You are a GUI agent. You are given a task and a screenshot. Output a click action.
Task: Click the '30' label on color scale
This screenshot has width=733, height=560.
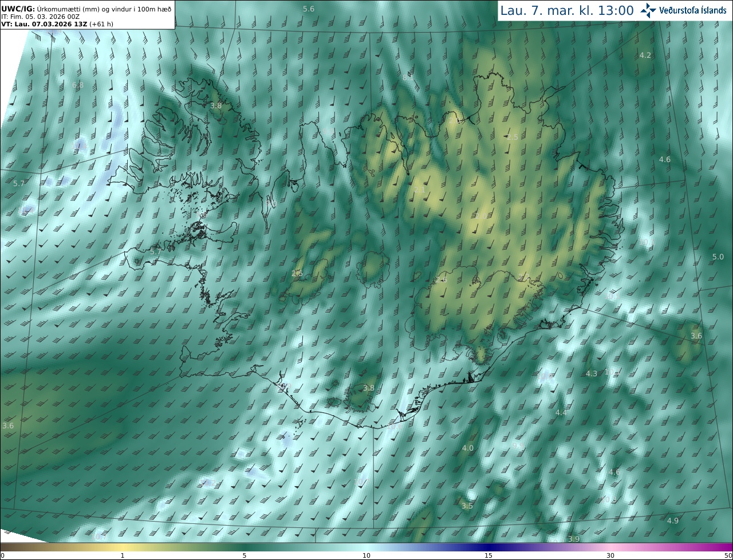tap(610, 555)
